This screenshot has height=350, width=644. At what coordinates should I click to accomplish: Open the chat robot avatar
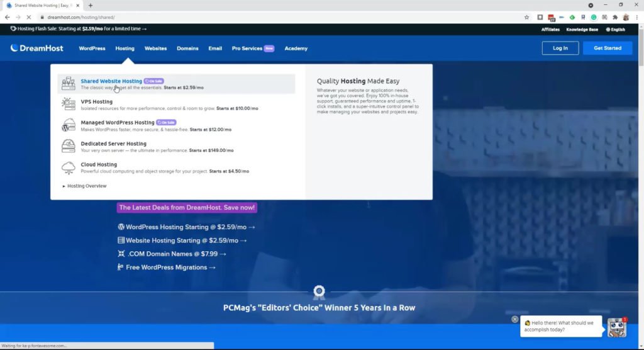pos(617,327)
